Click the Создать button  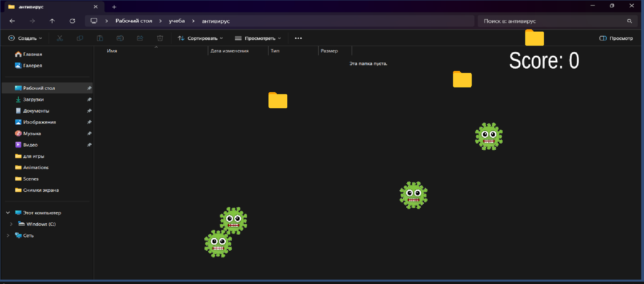[x=25, y=38]
